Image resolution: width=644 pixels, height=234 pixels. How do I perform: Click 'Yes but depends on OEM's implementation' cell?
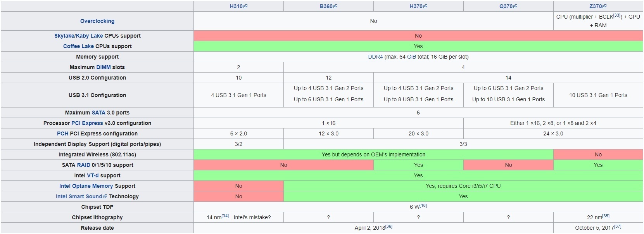tap(373, 154)
